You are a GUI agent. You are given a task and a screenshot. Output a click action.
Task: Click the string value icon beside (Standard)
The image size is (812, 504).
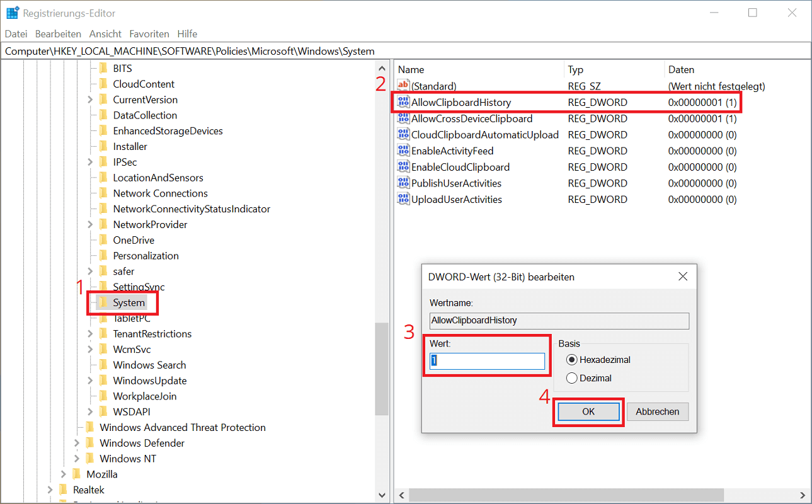403,86
